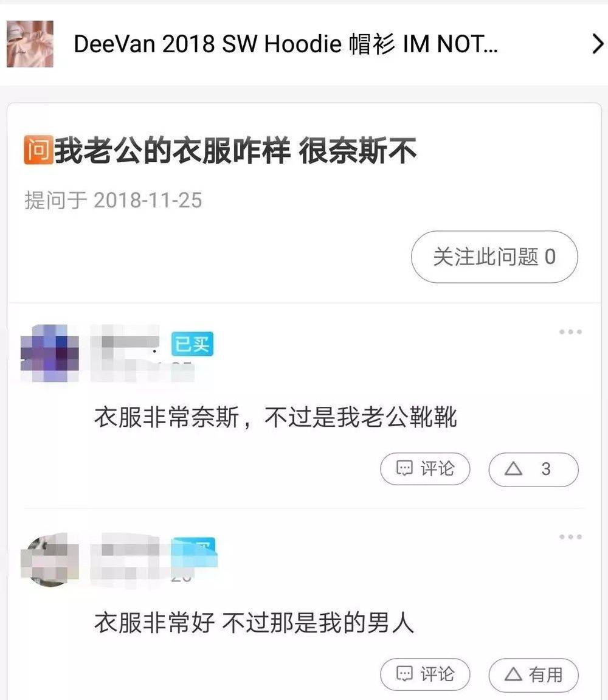Viewport: 608px width, 700px height.
Task: Tap the chevron arrow beside the product title
Action: [x=597, y=44]
